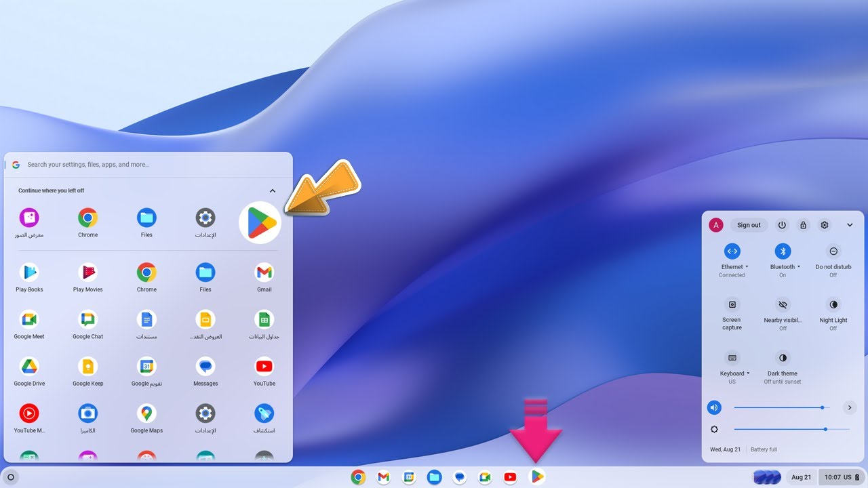Open Google Drive in the launcher
The image size is (868, 488).
pos(29,367)
